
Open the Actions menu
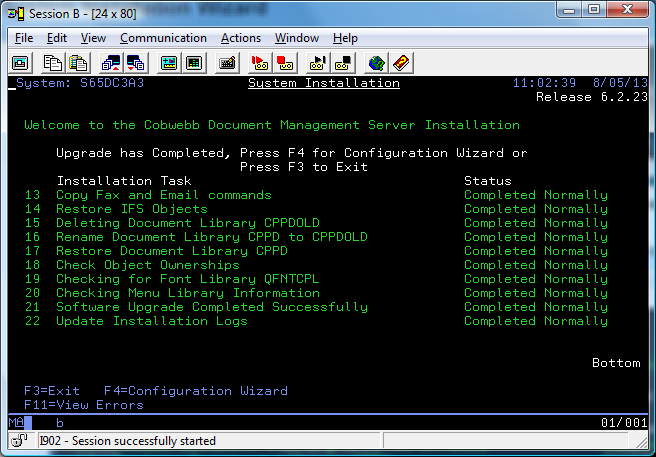[x=241, y=38]
